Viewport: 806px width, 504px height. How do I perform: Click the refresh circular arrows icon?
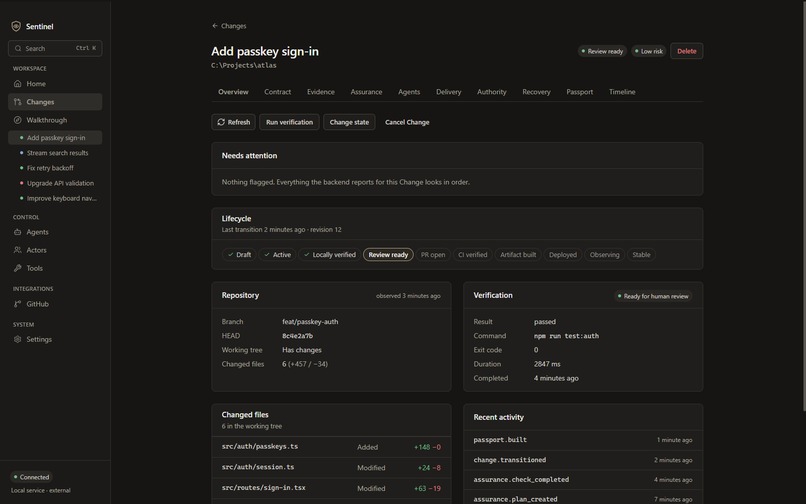tap(221, 122)
